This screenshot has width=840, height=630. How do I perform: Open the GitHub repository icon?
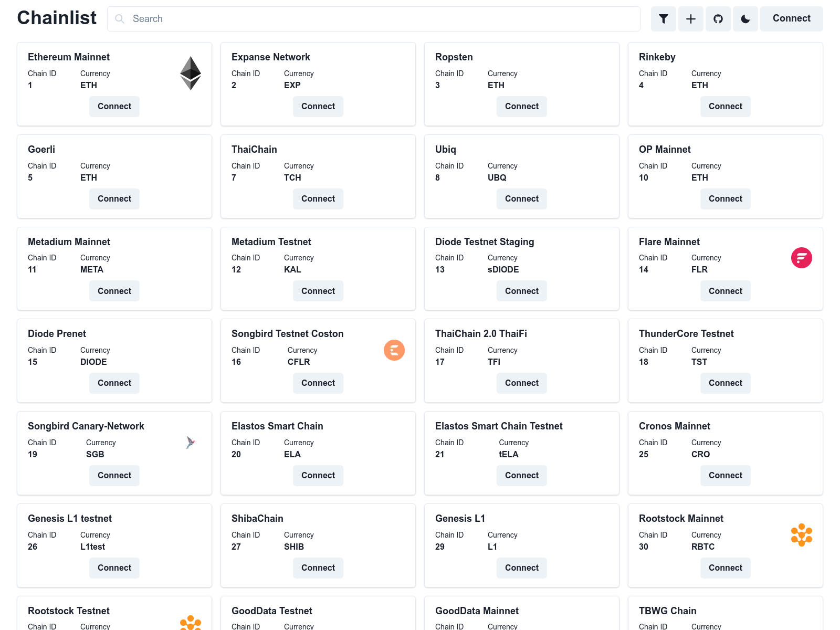point(718,19)
